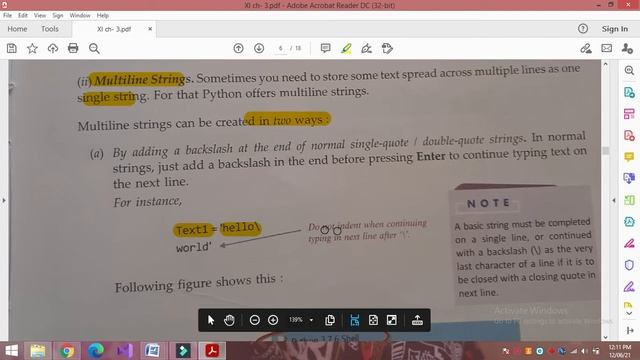Open Export PDF tool in right pane
This screenshot has height=360, width=640.
tap(629, 92)
